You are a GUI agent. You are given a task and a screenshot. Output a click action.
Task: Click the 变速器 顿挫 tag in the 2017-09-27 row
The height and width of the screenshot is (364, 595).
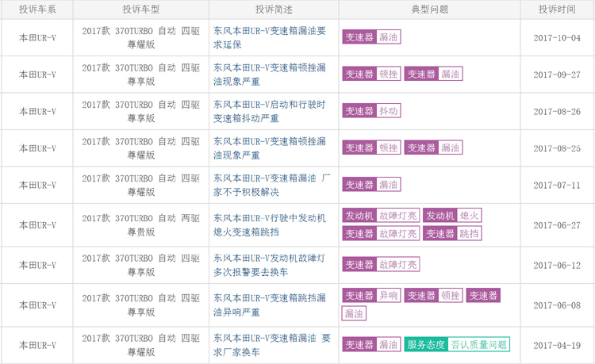[x=371, y=74]
